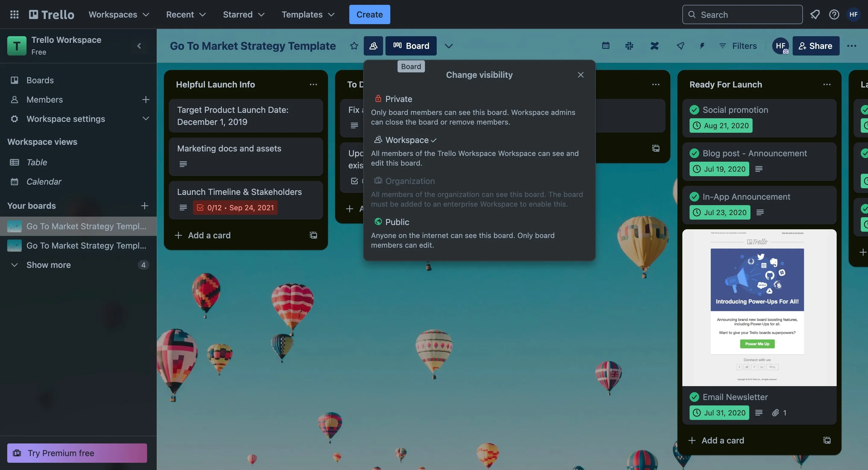The width and height of the screenshot is (868, 470).
Task: Click the Jul 31, 2020 due date badge
Action: click(719, 413)
